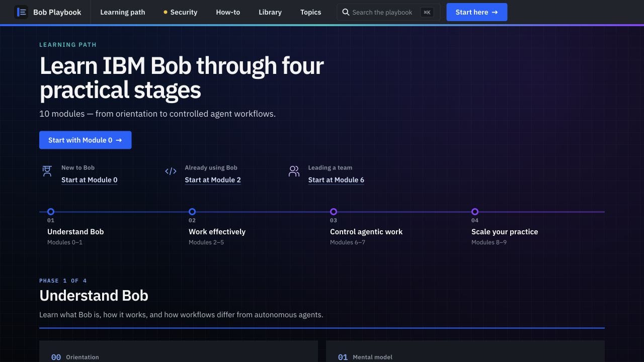
Task: Click the Modules 2–5 text
Action: point(206,242)
